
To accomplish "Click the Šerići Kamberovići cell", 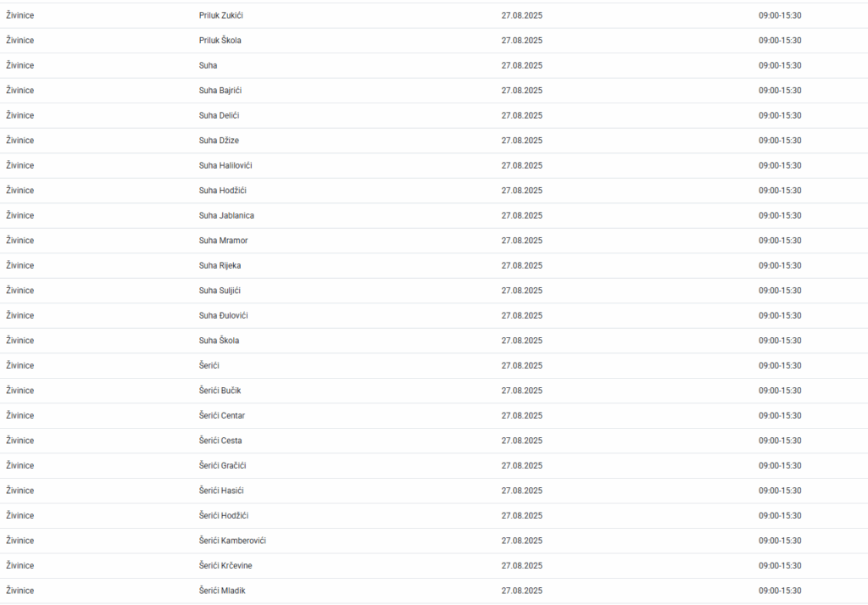I will 232,541.
